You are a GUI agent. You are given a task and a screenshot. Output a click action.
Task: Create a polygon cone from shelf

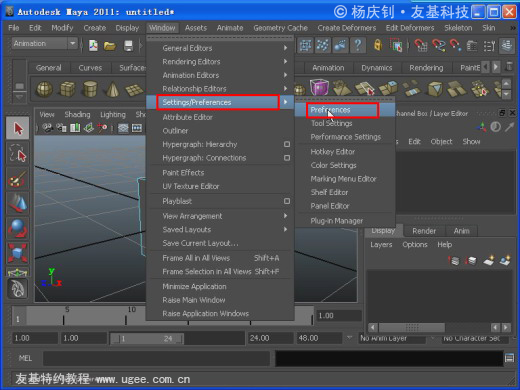pos(112,89)
